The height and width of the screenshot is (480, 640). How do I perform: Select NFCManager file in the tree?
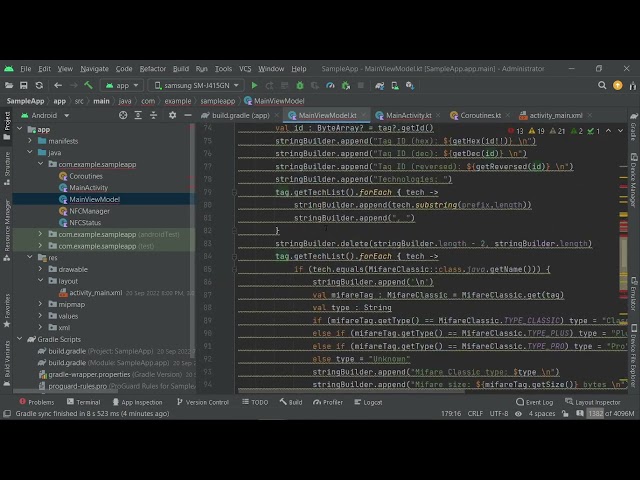pos(89,211)
